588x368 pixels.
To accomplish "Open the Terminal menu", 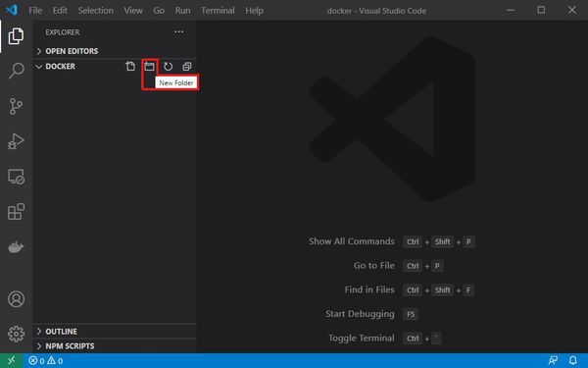I will tap(218, 11).
